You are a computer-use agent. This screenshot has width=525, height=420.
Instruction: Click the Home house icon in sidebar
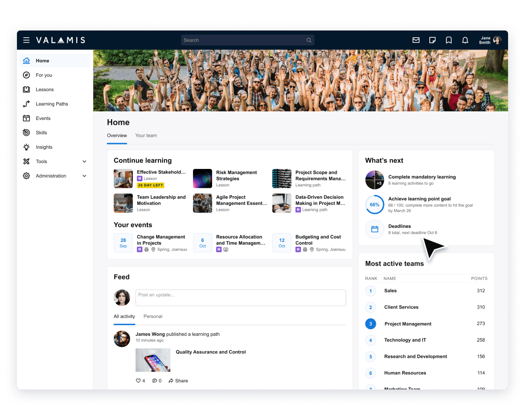tap(26, 61)
